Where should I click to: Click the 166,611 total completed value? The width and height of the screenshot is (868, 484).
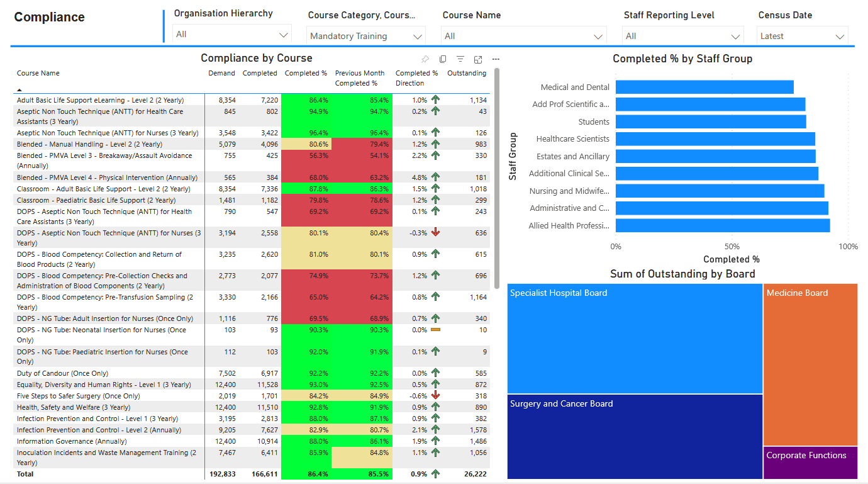[x=264, y=474]
